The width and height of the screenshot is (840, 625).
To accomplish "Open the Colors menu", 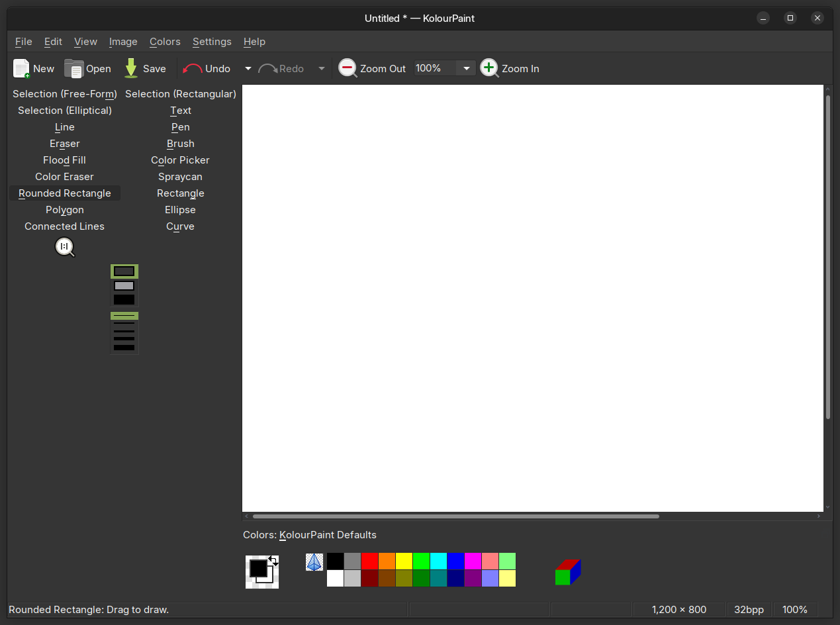I will [x=165, y=42].
